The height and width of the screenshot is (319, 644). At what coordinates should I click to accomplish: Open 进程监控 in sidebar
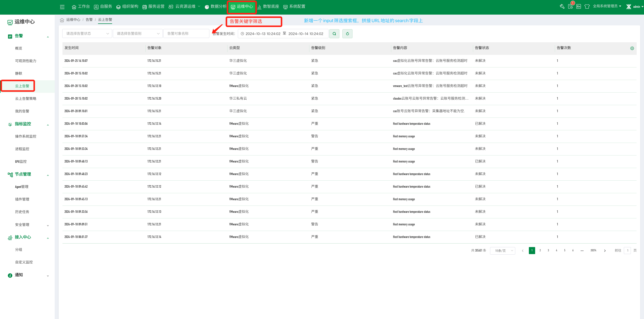pos(22,149)
